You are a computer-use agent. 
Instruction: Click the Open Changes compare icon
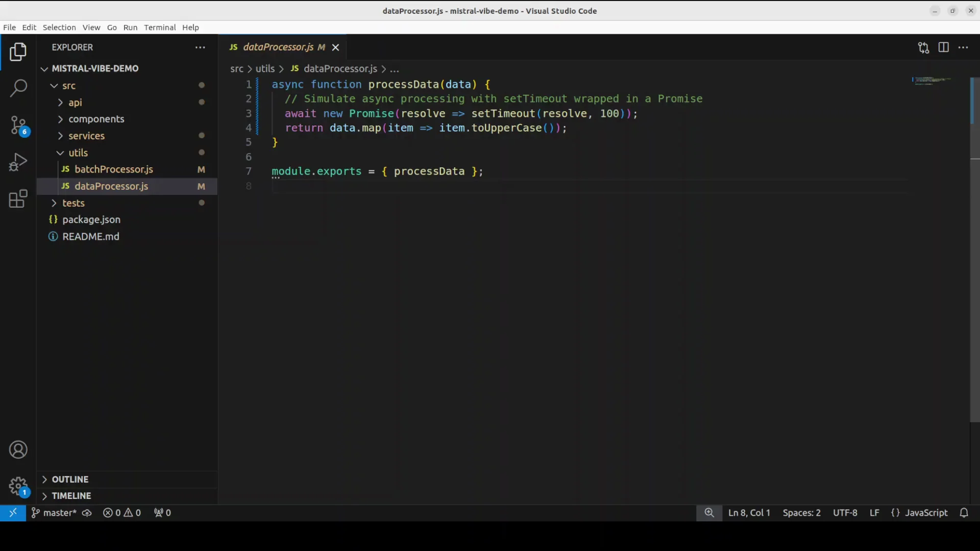(x=923, y=47)
